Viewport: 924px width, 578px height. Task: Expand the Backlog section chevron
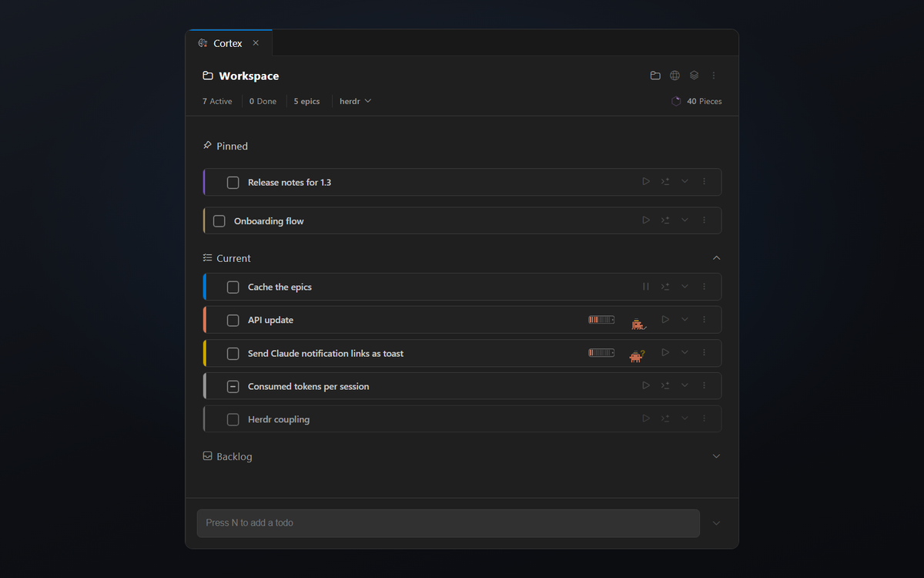tap(716, 456)
